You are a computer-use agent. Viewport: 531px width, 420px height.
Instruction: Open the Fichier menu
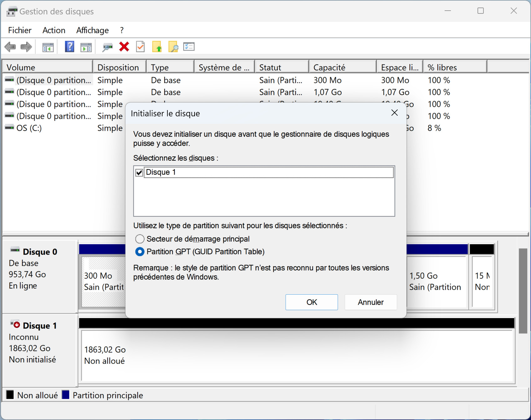tap(20, 30)
